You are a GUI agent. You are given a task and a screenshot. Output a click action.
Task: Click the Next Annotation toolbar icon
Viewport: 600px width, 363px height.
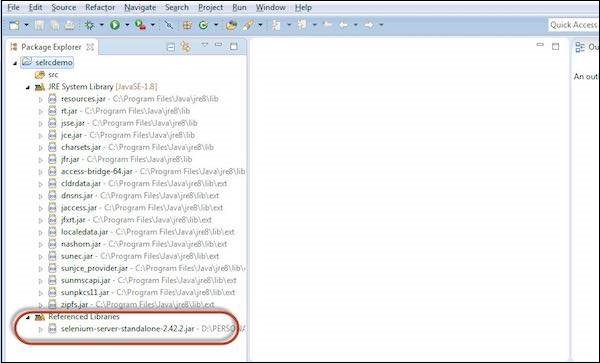(276, 25)
